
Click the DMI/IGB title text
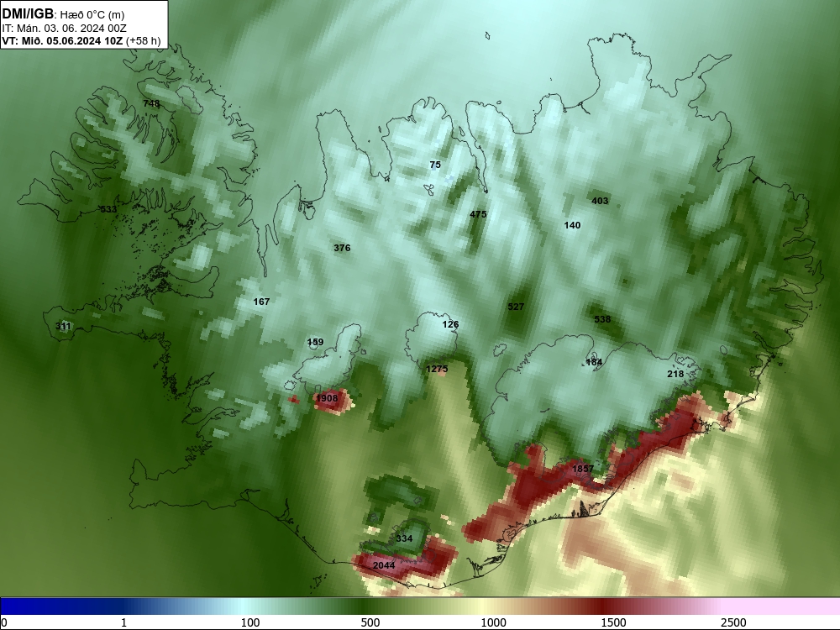(x=28, y=13)
